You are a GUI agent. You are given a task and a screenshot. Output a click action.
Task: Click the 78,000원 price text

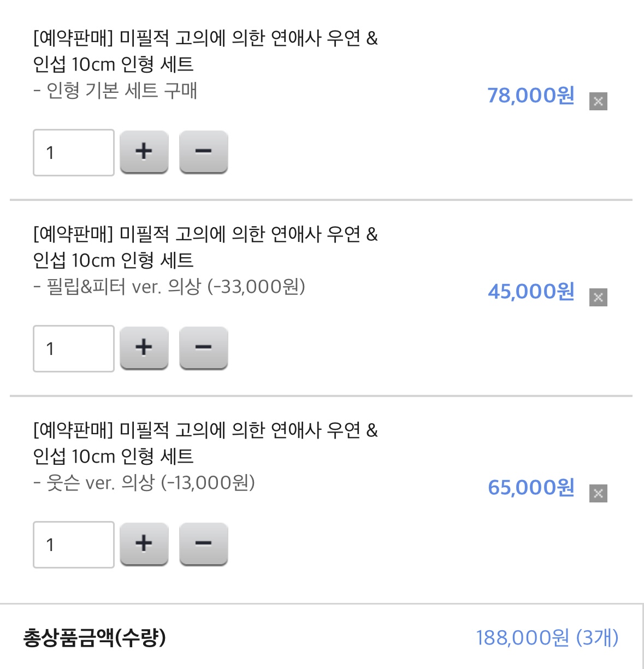tap(530, 96)
